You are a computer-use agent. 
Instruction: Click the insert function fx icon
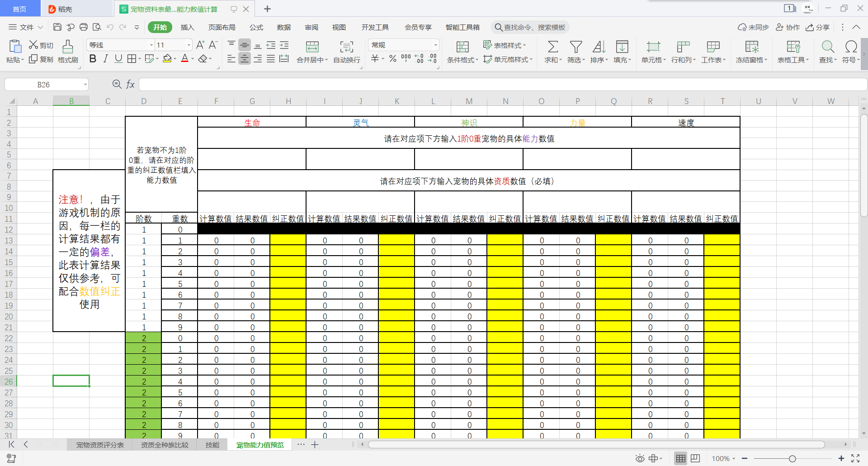click(x=130, y=84)
